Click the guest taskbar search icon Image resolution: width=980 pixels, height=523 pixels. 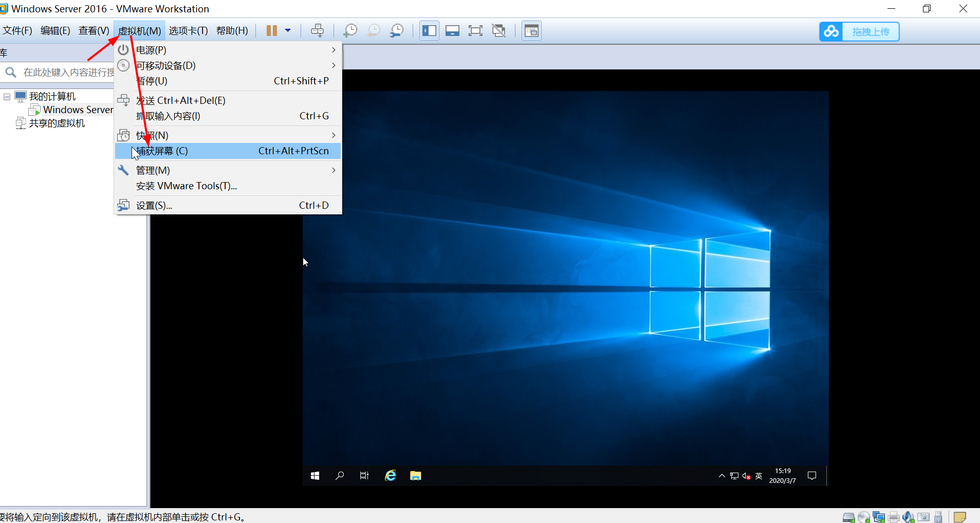pos(340,476)
